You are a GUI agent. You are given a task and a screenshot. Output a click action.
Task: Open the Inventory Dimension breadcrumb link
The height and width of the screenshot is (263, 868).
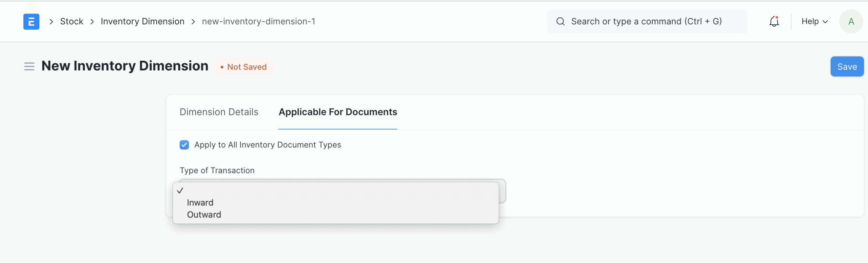pyautogui.click(x=142, y=21)
